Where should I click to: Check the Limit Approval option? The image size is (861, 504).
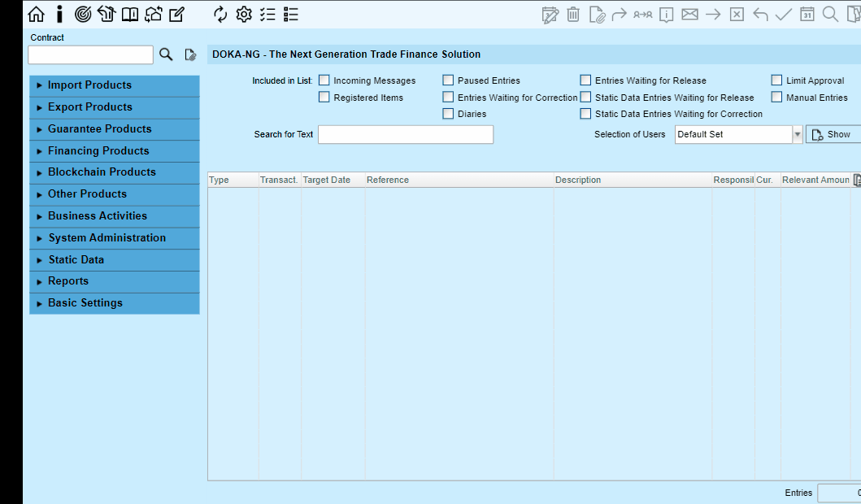click(776, 80)
